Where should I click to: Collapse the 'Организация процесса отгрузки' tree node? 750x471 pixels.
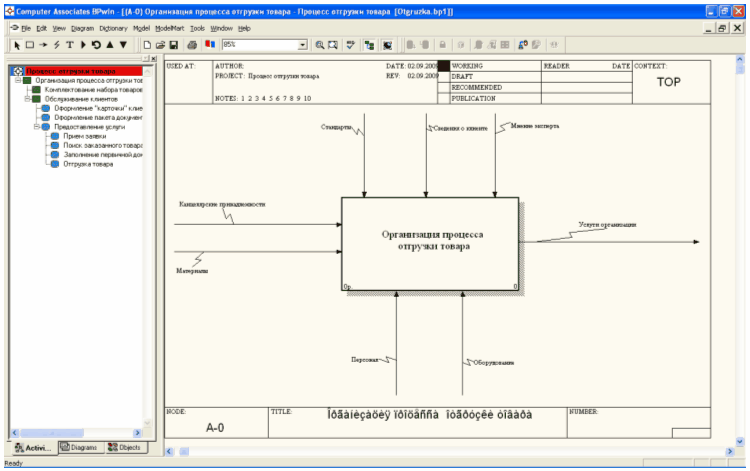[x=18, y=80]
